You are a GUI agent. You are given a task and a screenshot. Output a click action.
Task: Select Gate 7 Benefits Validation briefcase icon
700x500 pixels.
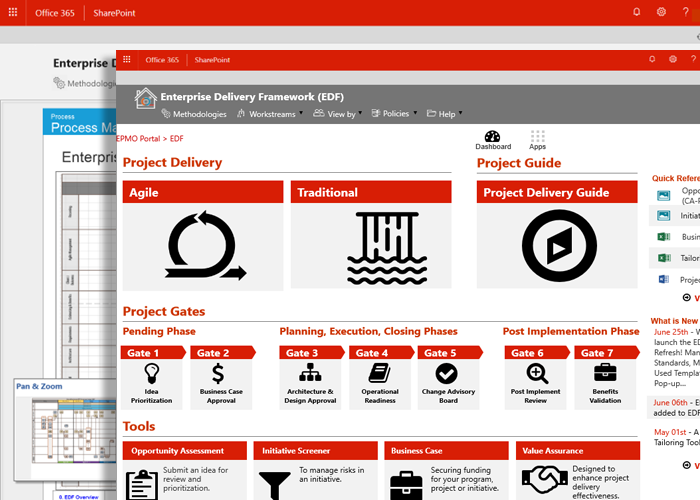[605, 373]
